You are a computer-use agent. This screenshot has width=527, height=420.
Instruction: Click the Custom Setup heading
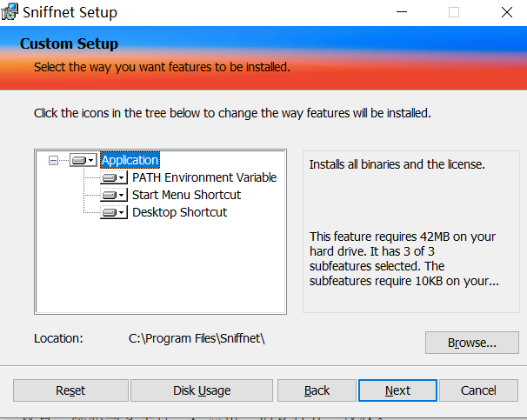pos(69,44)
